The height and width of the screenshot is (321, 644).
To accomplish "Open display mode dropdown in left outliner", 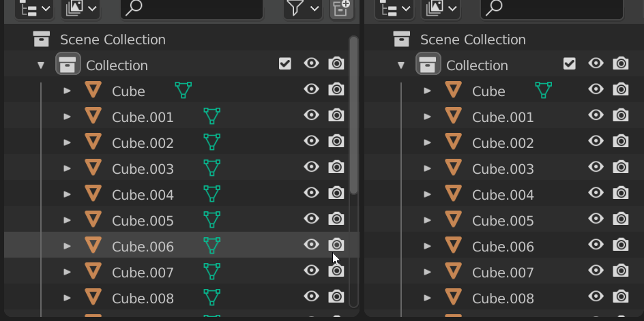I will tap(80, 8).
